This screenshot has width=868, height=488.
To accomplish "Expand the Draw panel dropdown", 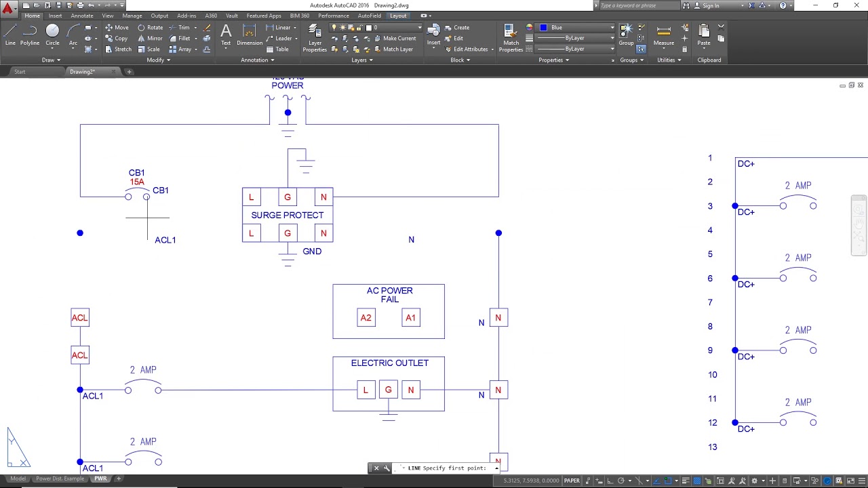I will coord(52,60).
